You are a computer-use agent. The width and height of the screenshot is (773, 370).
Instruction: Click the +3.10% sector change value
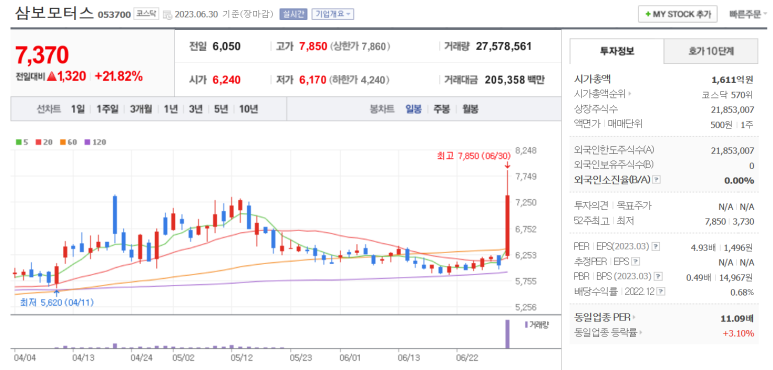(x=738, y=333)
